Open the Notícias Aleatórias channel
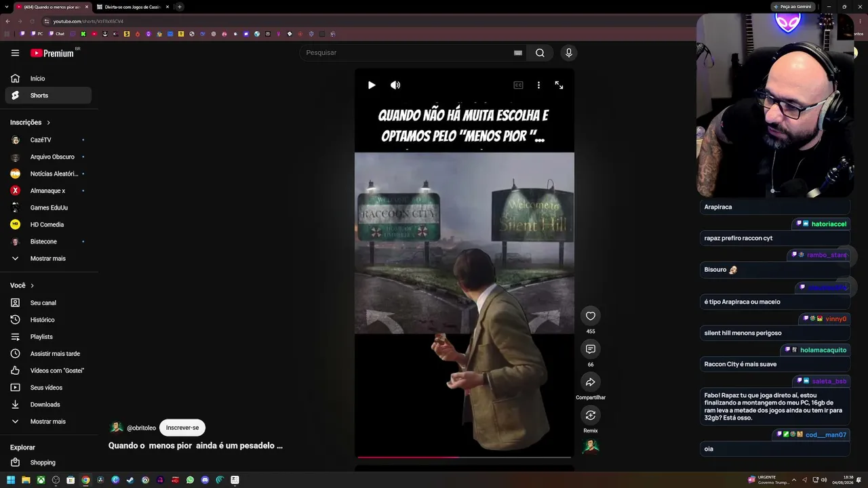Image resolution: width=868 pixels, height=488 pixels. pos(48,174)
